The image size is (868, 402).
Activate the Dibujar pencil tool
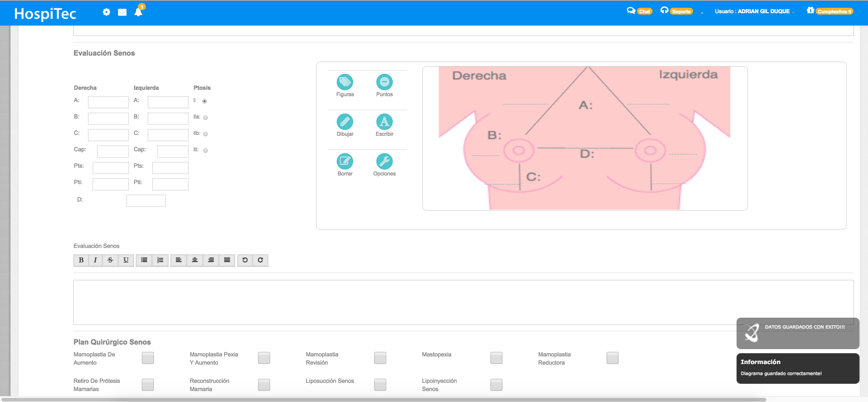(345, 122)
